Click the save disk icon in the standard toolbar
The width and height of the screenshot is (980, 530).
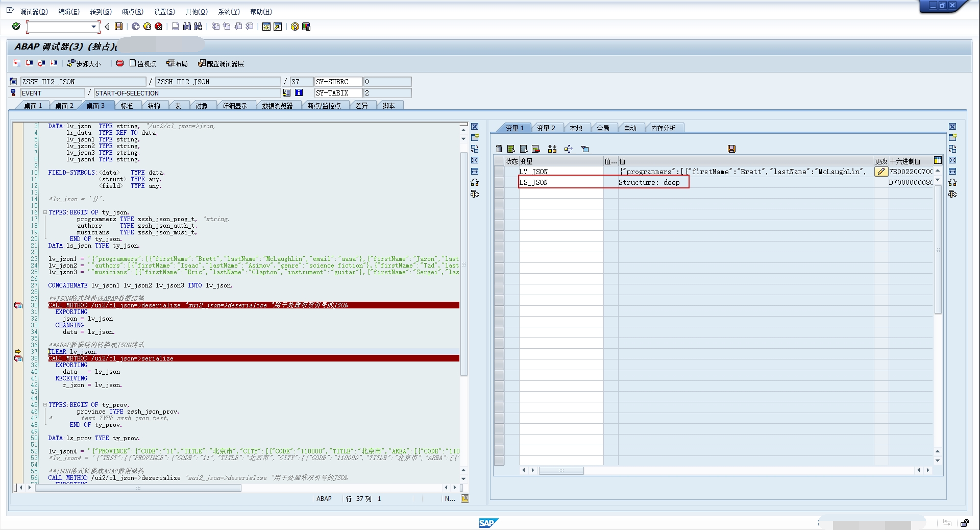[x=118, y=27]
